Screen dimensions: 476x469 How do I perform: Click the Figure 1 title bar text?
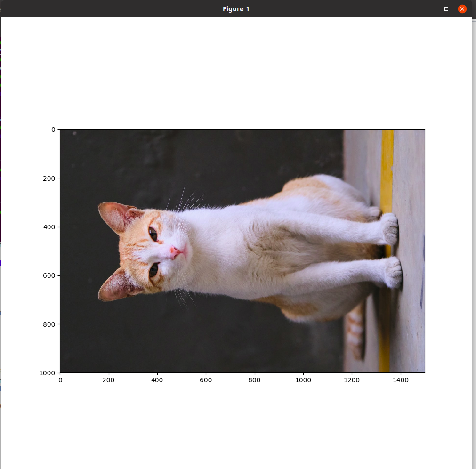click(235, 8)
